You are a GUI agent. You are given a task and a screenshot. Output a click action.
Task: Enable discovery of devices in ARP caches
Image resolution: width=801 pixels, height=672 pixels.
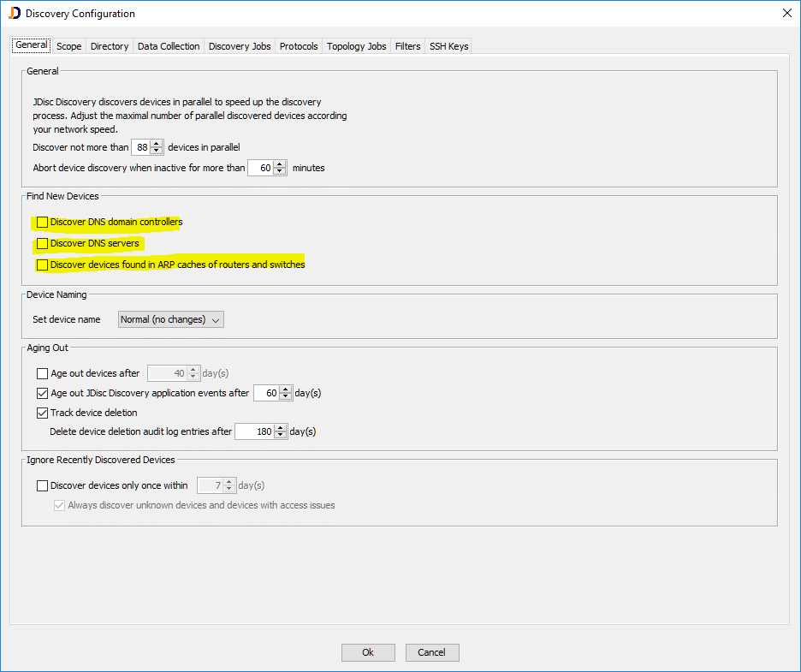click(43, 265)
